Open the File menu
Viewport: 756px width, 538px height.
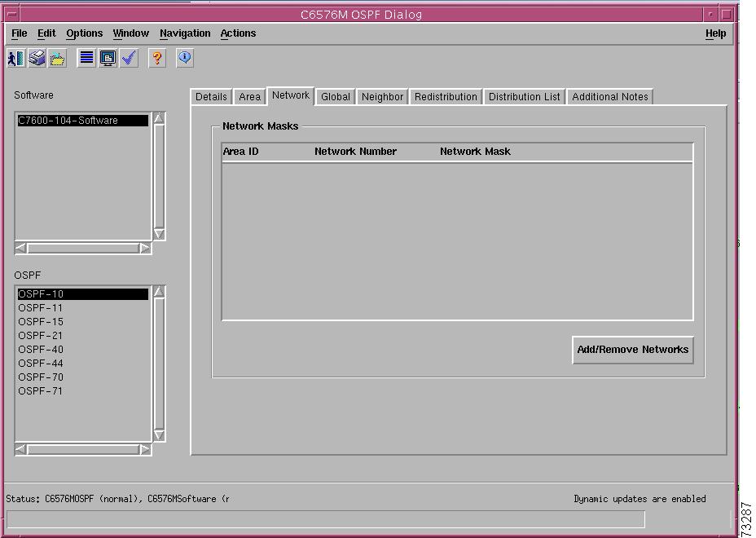20,33
